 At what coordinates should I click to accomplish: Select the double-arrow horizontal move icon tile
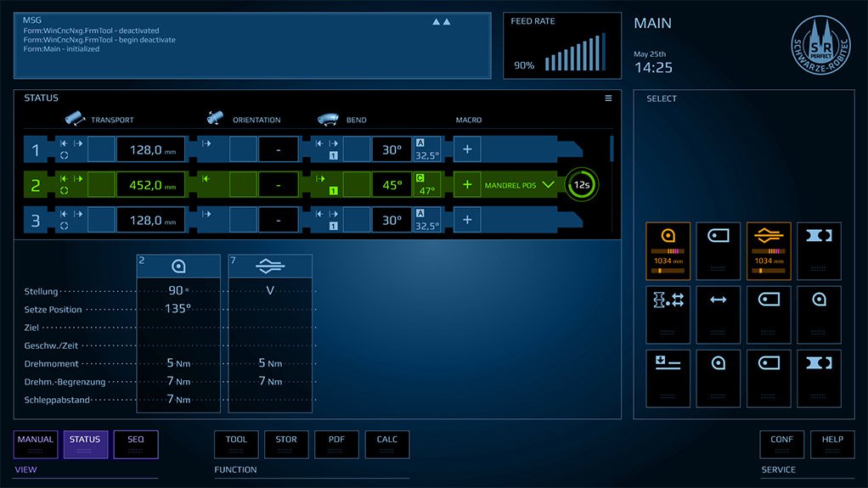click(x=718, y=314)
